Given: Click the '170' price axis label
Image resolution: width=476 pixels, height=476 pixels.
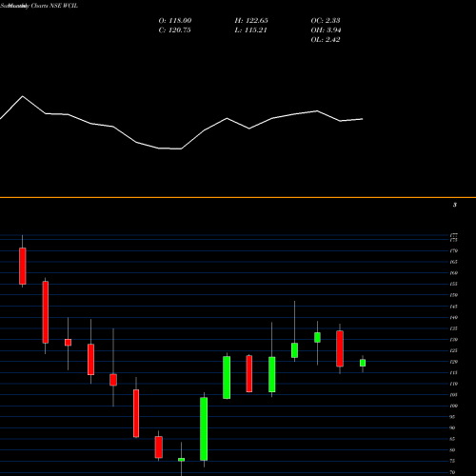Looking at the screenshot, I should pyautogui.click(x=453, y=251).
